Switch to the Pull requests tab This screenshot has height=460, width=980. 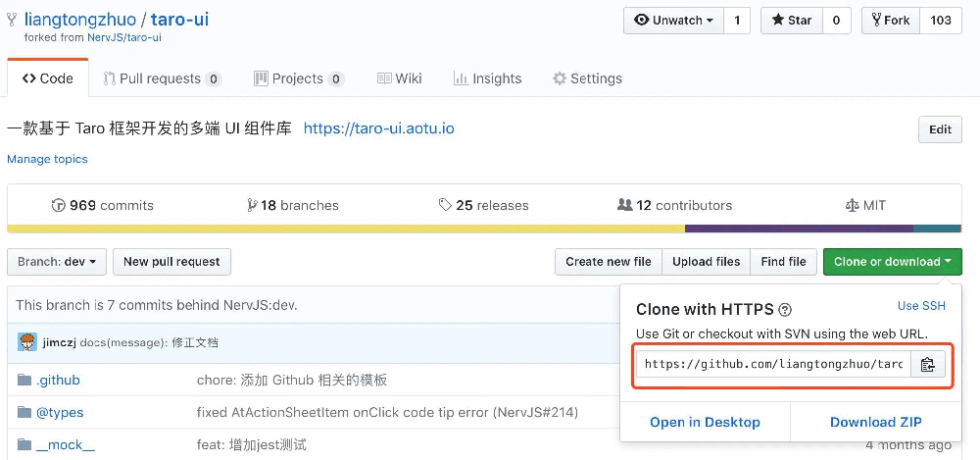point(162,78)
